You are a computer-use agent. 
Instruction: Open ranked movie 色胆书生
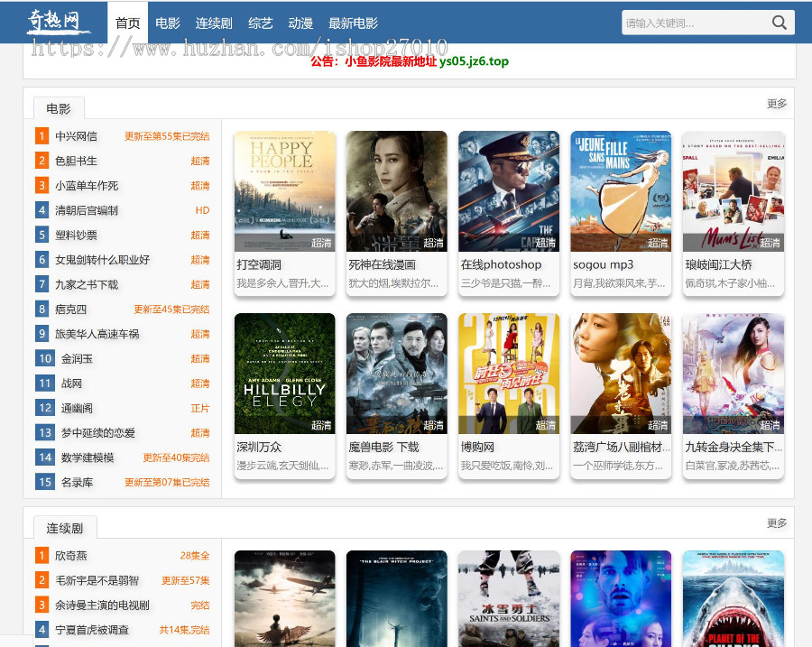pyautogui.click(x=76, y=161)
